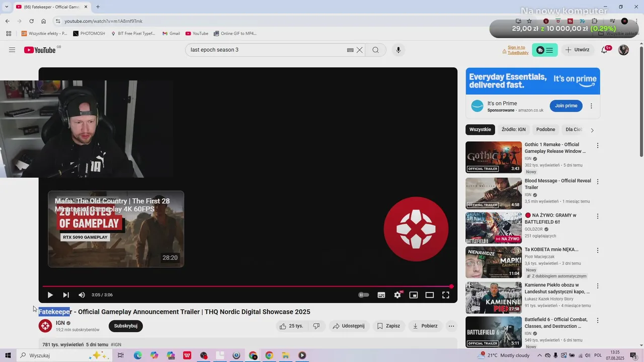Open the account avatar menu
Viewport: 644px width, 362px height.
(623, 50)
